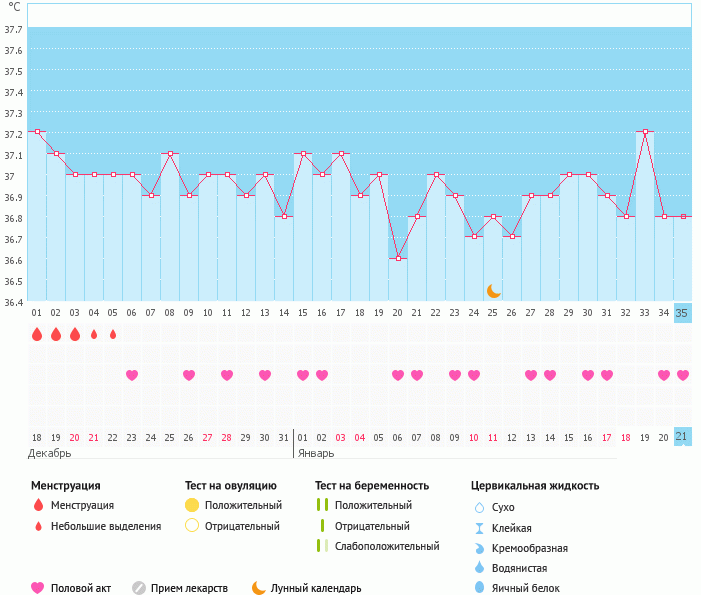Click the pink heart beside 'Половой акт' legend
The image size is (701, 595).
point(38,588)
